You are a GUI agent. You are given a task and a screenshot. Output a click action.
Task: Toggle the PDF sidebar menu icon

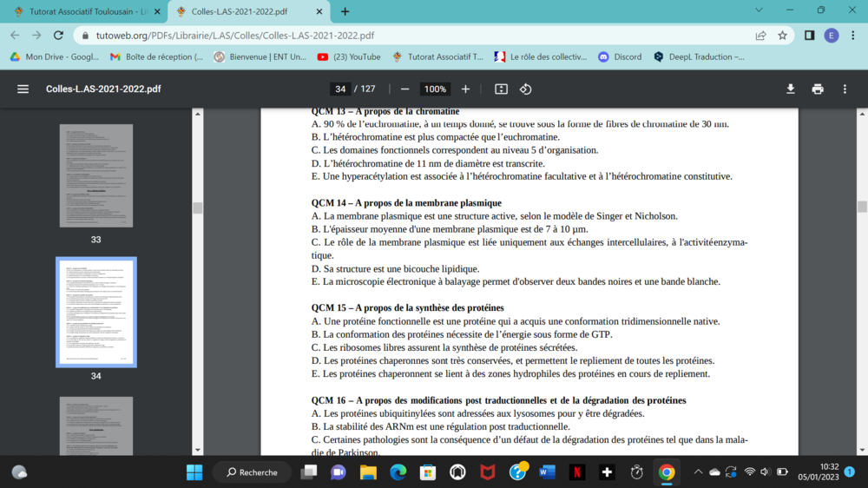[x=23, y=89]
